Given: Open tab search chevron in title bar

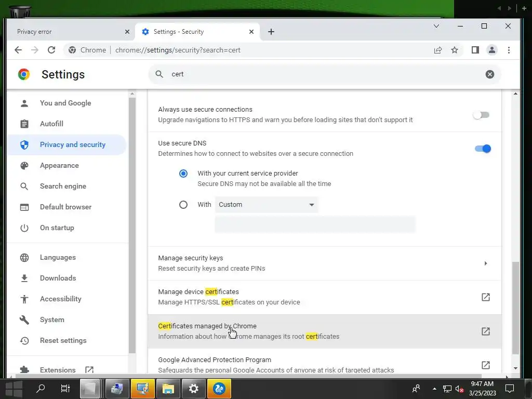Looking at the screenshot, I should coord(436,26).
